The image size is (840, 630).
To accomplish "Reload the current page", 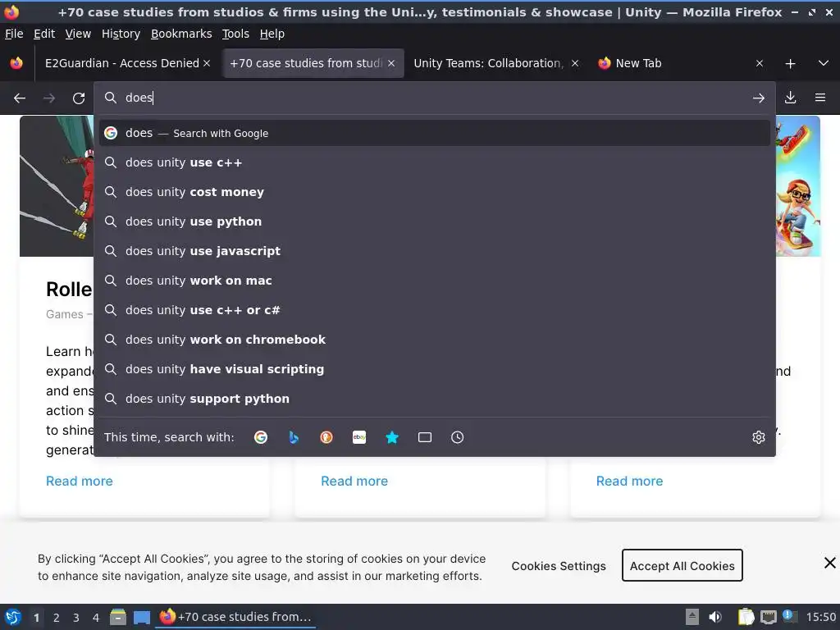I will pyautogui.click(x=79, y=98).
